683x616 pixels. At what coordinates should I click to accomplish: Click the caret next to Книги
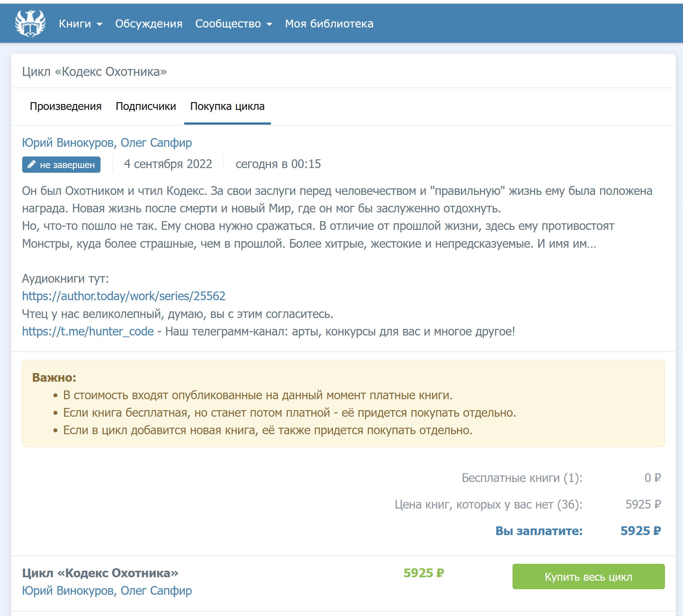100,24
